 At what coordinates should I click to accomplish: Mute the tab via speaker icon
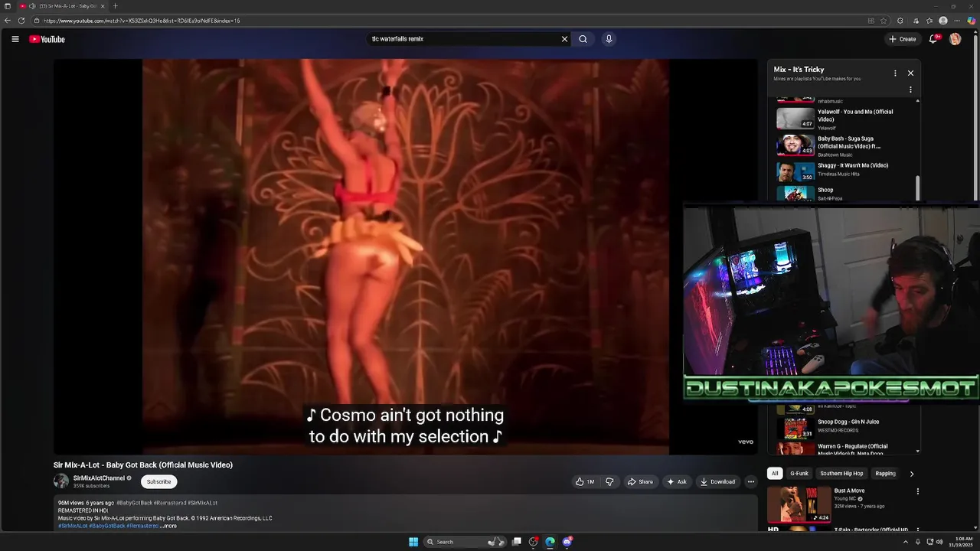[32, 6]
